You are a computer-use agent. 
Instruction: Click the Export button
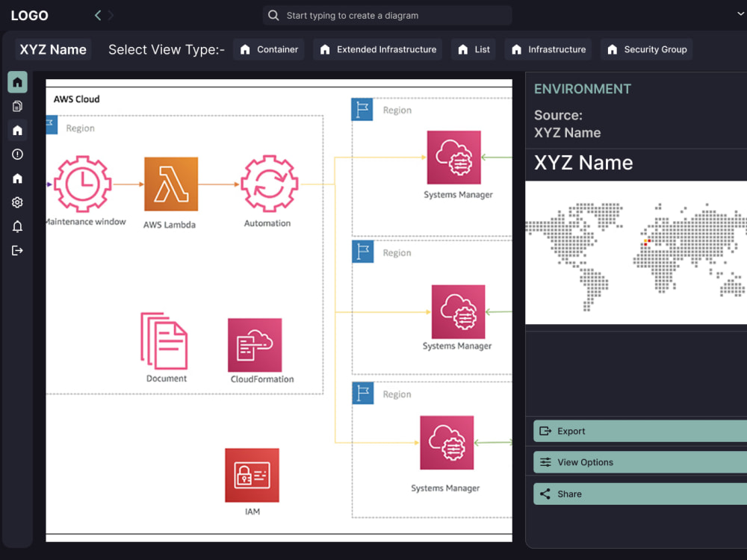[x=640, y=431]
